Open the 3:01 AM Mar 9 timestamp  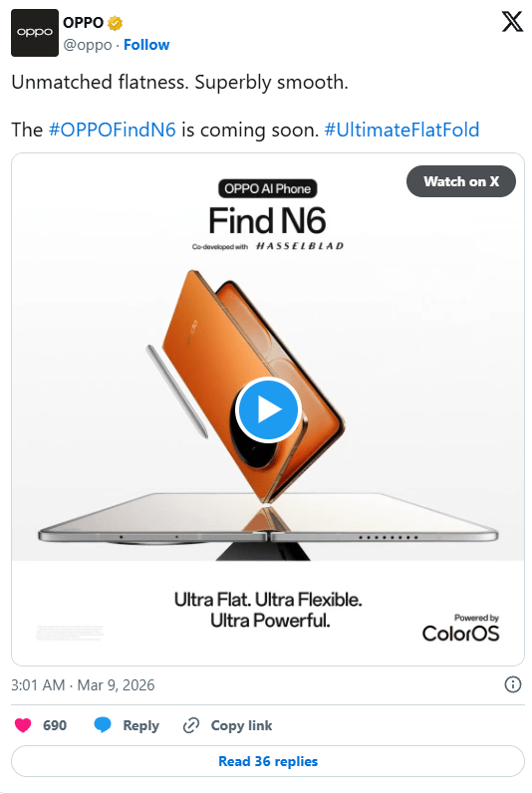[83, 685]
